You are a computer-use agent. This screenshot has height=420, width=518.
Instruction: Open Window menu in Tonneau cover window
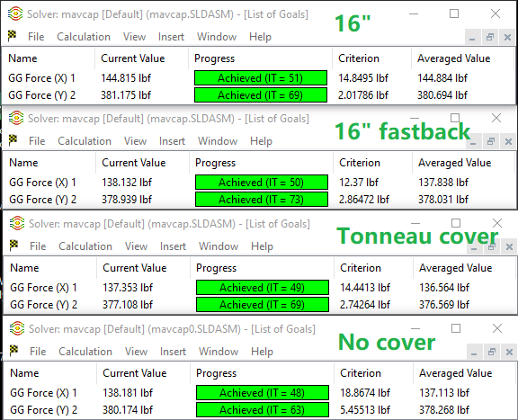(219, 246)
